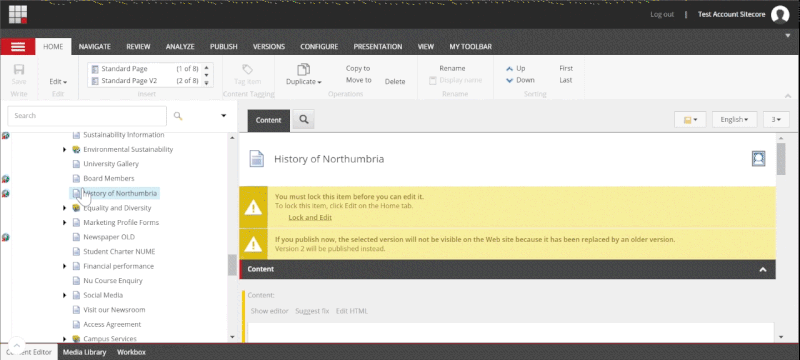Expand the Social Media tree node
This screenshot has height=360, width=800.
64,295
